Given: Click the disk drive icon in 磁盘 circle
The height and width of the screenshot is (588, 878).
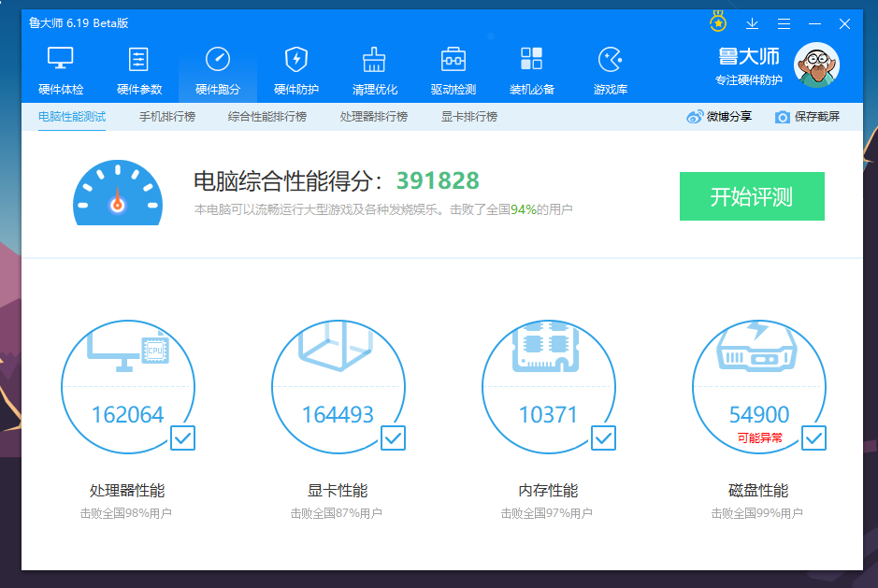Looking at the screenshot, I should coord(757,347).
